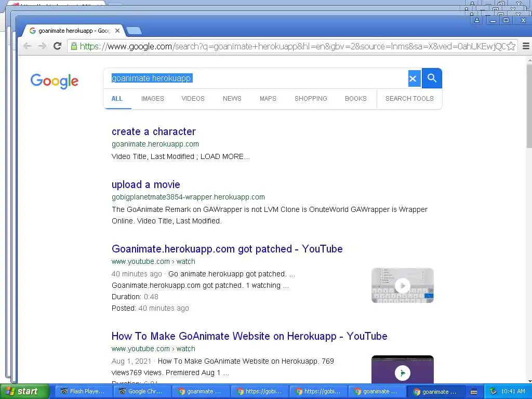Click scrollbar up arrow
This screenshot has width=532, height=399.
pos(529,60)
